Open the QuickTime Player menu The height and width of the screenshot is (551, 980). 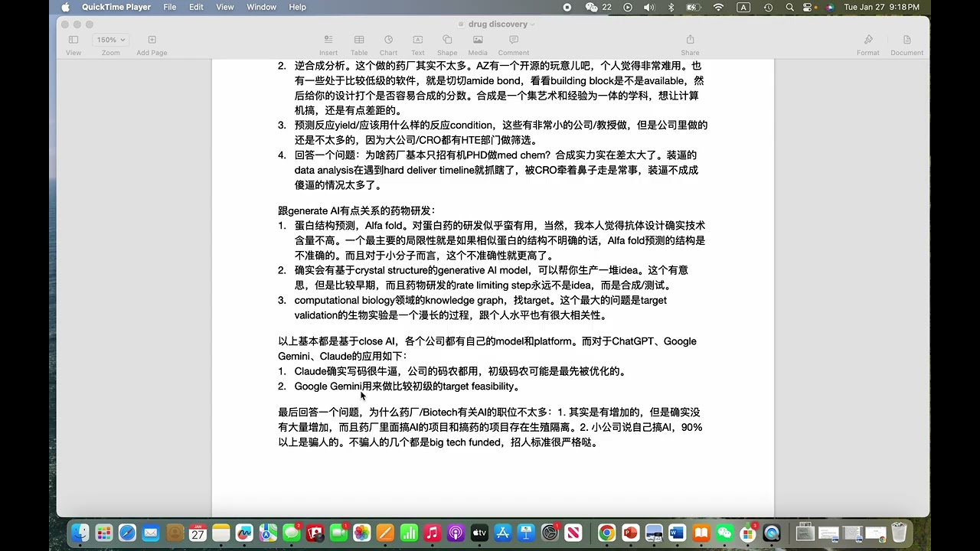[x=116, y=7]
